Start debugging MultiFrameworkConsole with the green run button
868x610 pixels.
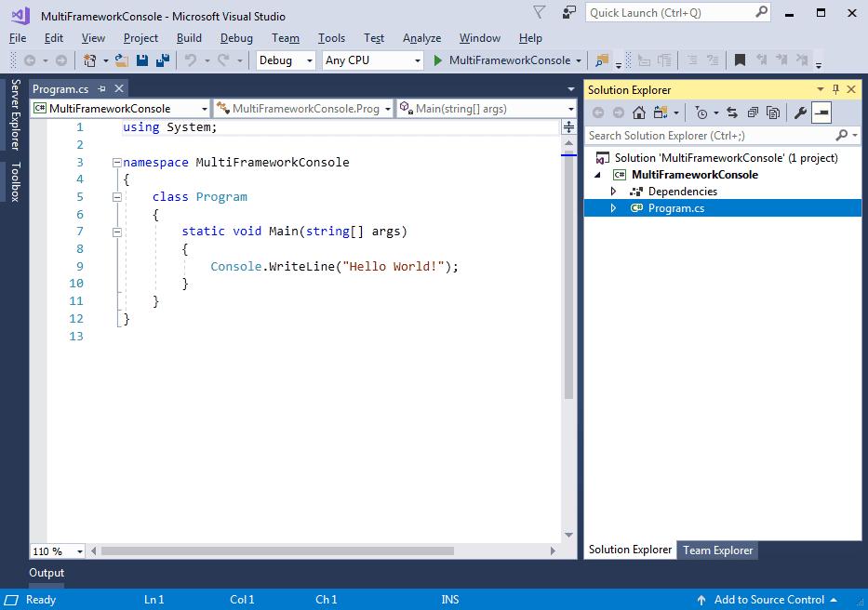point(437,60)
